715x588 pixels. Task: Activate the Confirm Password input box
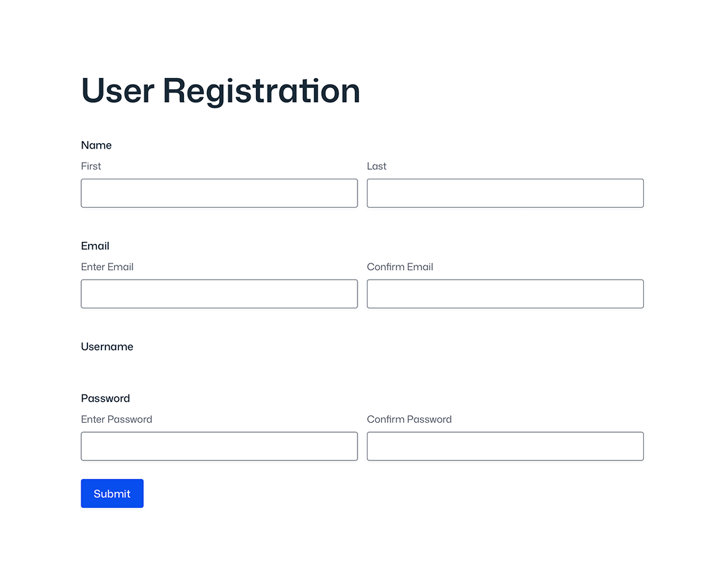click(505, 446)
